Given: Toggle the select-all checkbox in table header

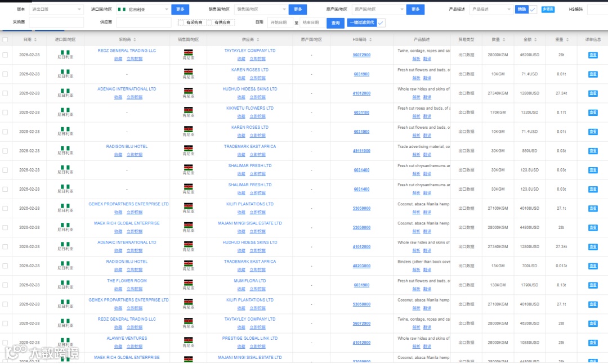Looking at the screenshot, I should [5, 39].
